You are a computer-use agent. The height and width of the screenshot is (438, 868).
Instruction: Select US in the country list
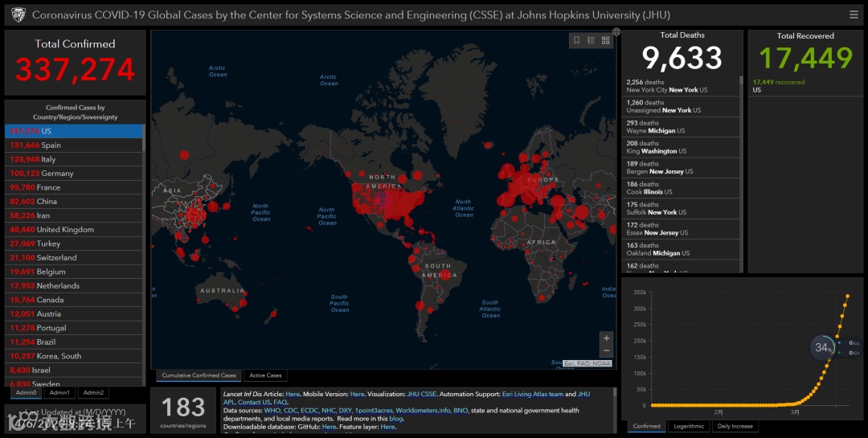coord(74,131)
